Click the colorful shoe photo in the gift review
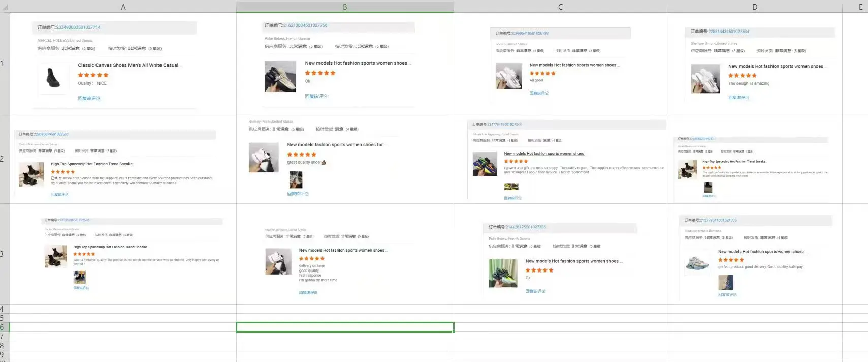 point(485,164)
